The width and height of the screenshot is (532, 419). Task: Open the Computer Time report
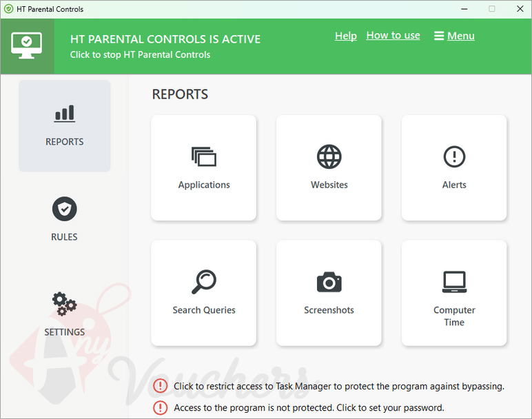[x=454, y=293]
